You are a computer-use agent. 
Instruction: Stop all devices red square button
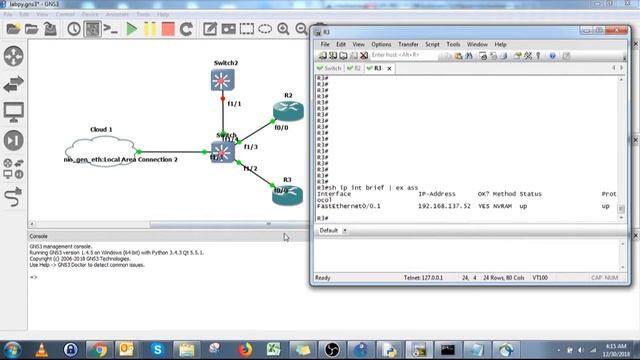pos(168,29)
